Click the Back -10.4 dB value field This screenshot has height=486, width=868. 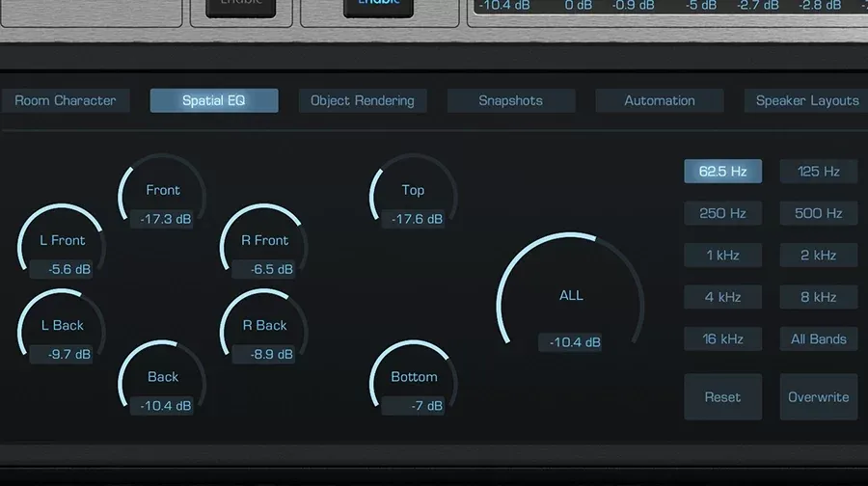[x=162, y=406]
